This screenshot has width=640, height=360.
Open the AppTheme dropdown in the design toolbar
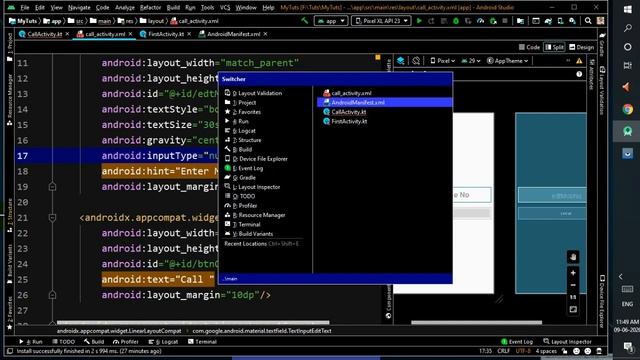(507, 61)
